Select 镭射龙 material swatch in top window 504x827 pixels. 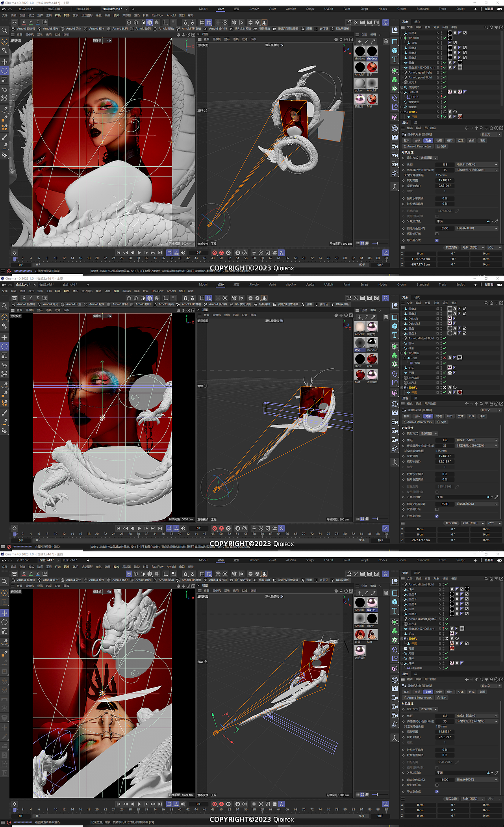click(360, 99)
